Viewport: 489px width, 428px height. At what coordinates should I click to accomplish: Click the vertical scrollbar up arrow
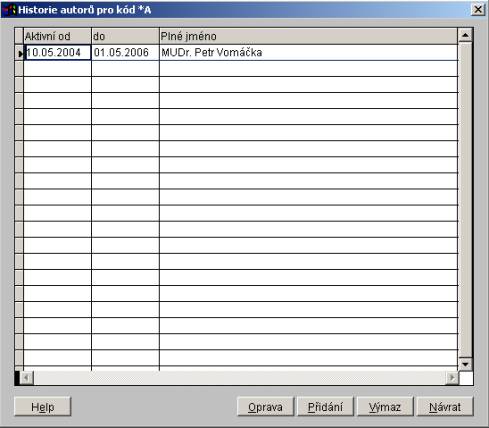(x=465, y=35)
